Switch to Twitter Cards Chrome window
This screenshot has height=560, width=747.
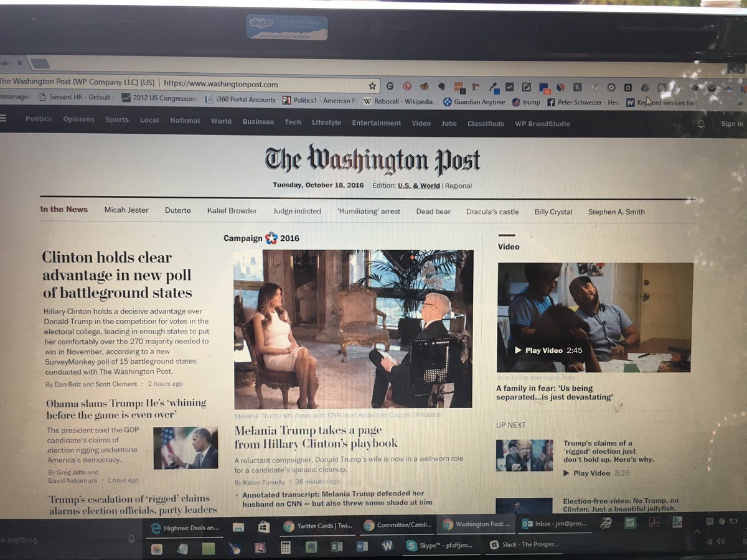317,526
